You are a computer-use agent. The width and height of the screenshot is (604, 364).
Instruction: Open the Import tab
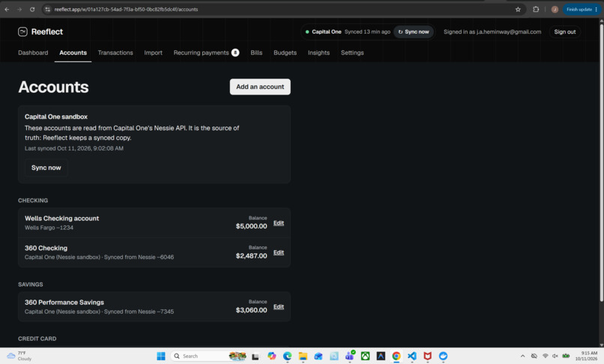point(154,52)
